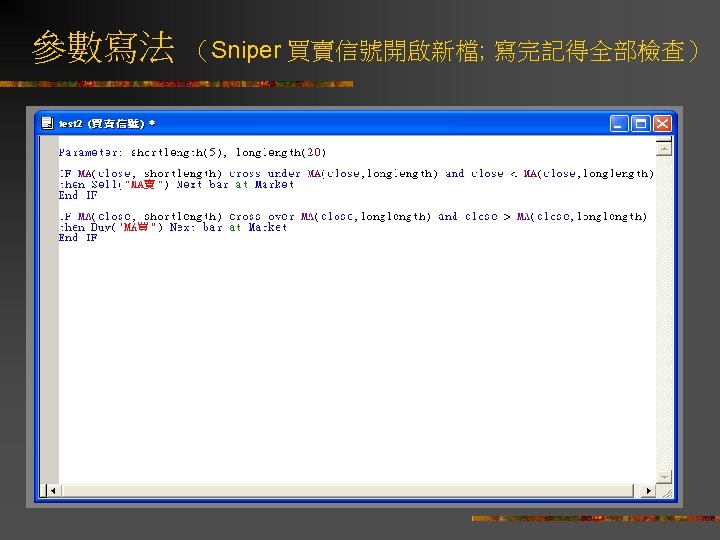Click 'shortlength(5)' in the parameter line

(178, 152)
